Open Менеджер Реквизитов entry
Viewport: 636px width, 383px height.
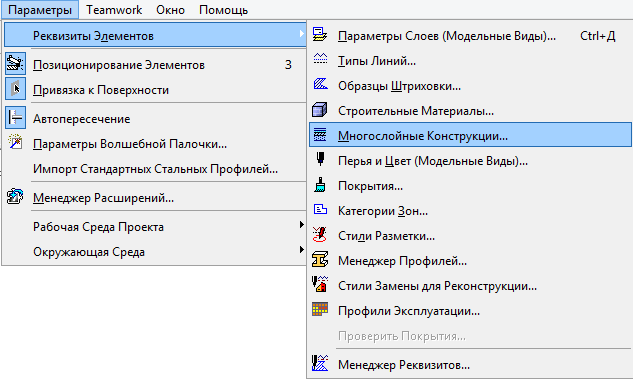[x=470, y=365]
